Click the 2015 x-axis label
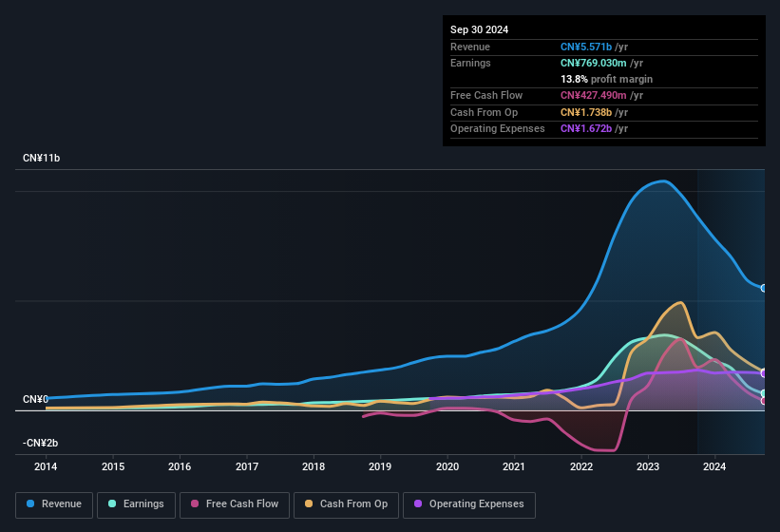 tap(113, 466)
